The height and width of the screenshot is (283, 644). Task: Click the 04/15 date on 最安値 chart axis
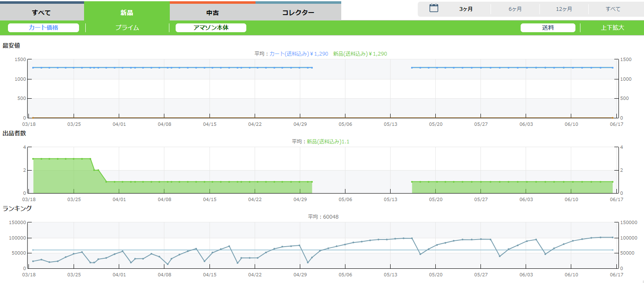point(210,124)
